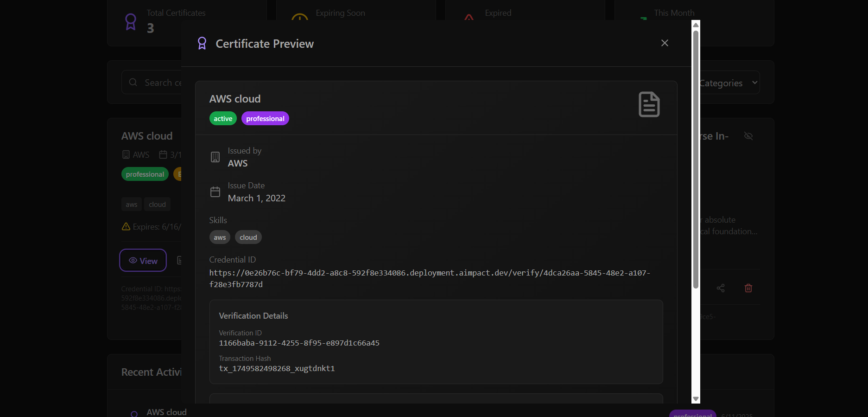
Task: Click the document icon in AWS cloud header
Action: pyautogui.click(x=649, y=104)
